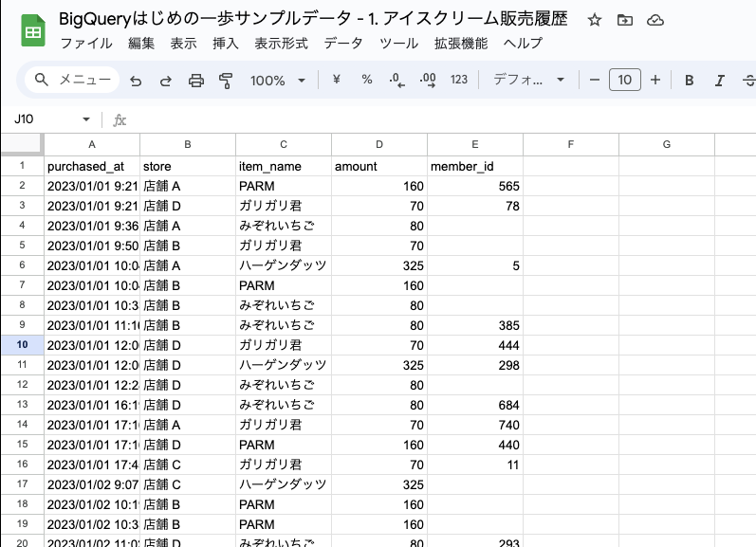756x547 pixels.
Task: Open the 123 more formats button
Action: tap(459, 80)
